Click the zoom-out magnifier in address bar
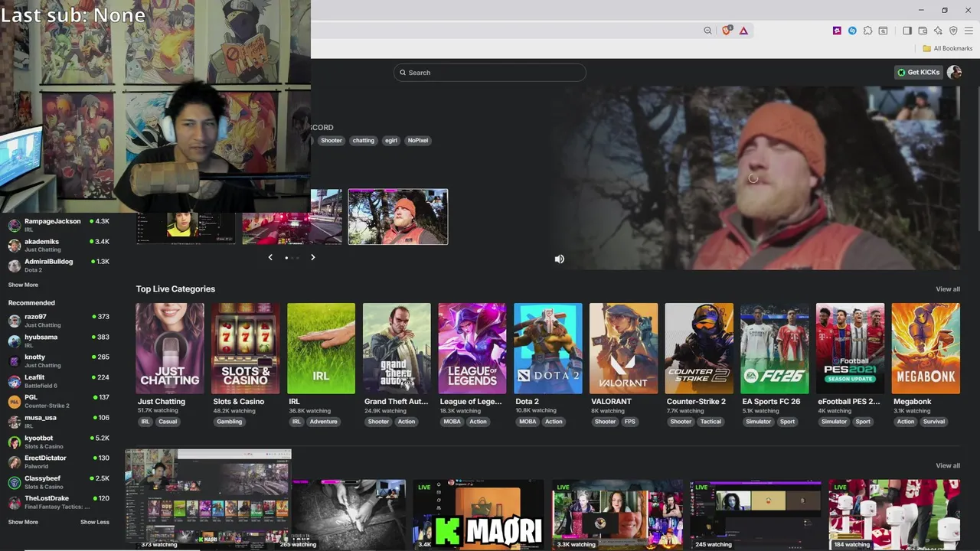 pos(707,31)
